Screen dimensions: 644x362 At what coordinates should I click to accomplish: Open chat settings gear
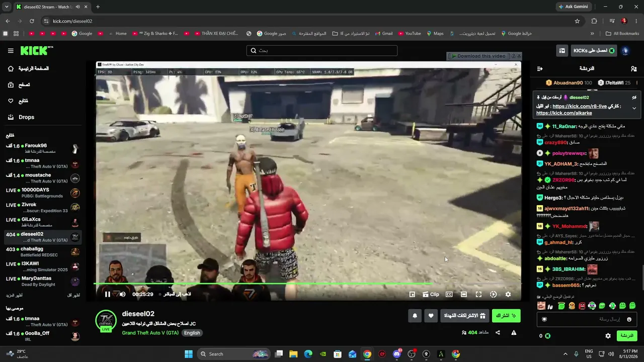point(608,336)
